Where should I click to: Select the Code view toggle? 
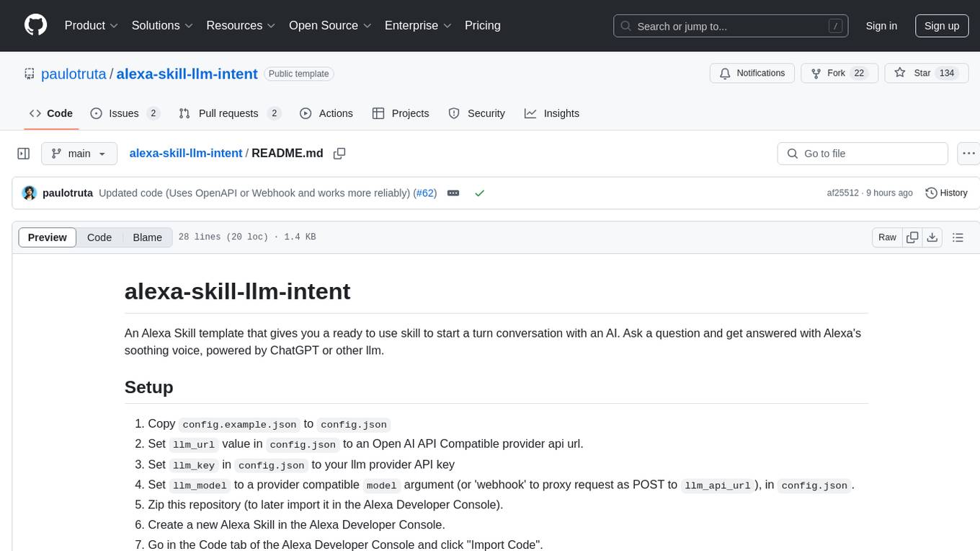[x=99, y=237]
